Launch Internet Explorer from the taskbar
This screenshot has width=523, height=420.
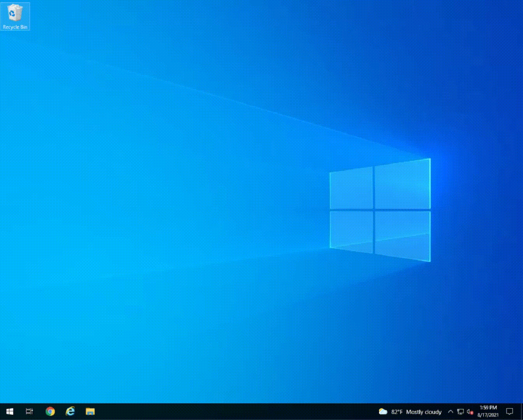(x=70, y=411)
